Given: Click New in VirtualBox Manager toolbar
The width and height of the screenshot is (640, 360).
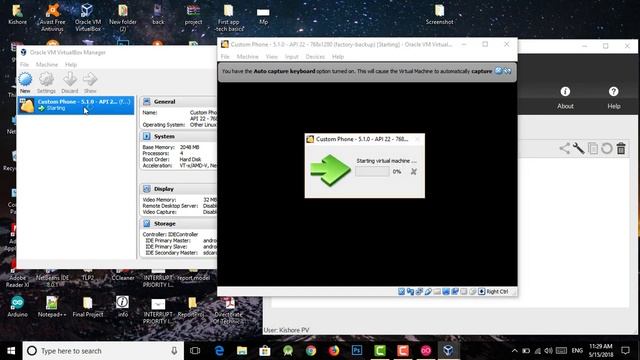Looking at the screenshot, I should pos(25,82).
